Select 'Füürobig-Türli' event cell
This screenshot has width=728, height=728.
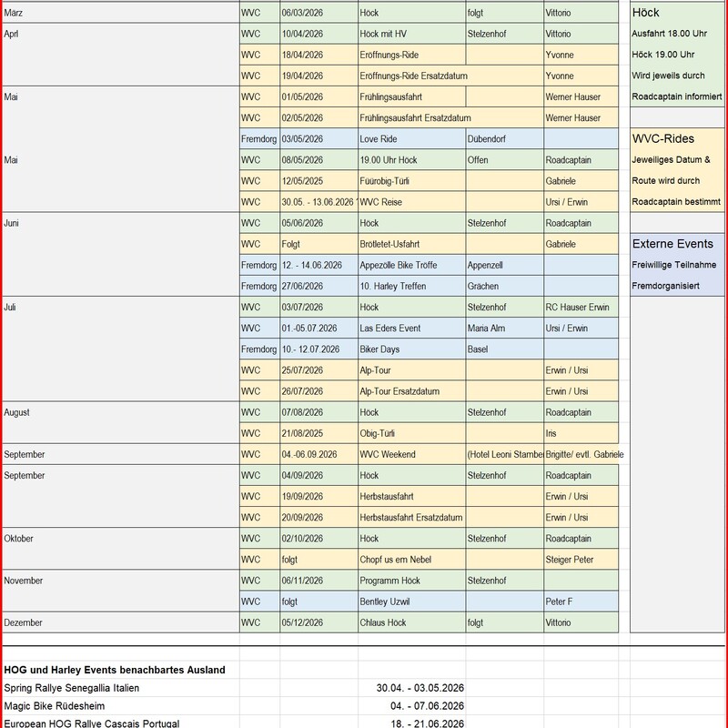coord(411,181)
